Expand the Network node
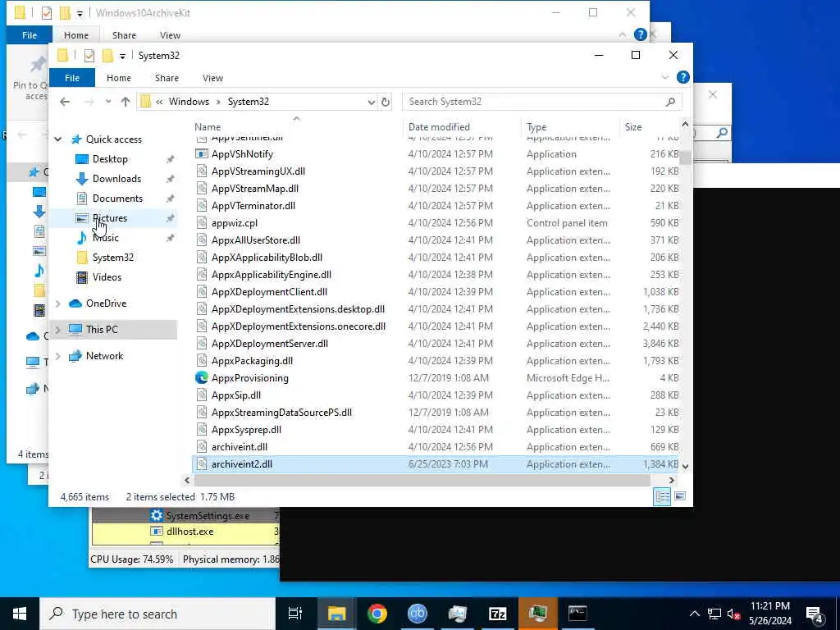This screenshot has width=840, height=630. [x=58, y=356]
